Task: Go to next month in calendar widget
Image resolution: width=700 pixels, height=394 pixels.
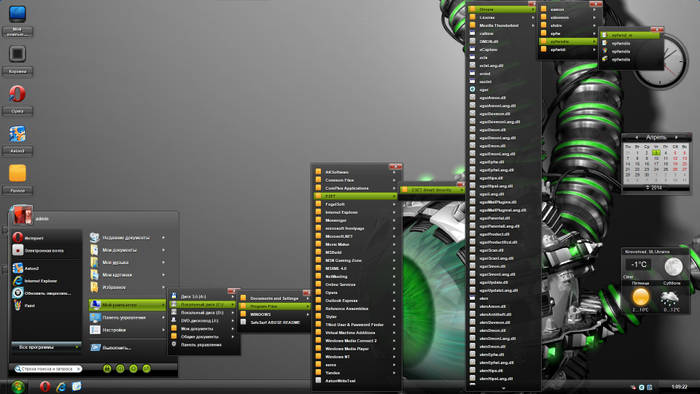Action: pyautogui.click(x=676, y=137)
